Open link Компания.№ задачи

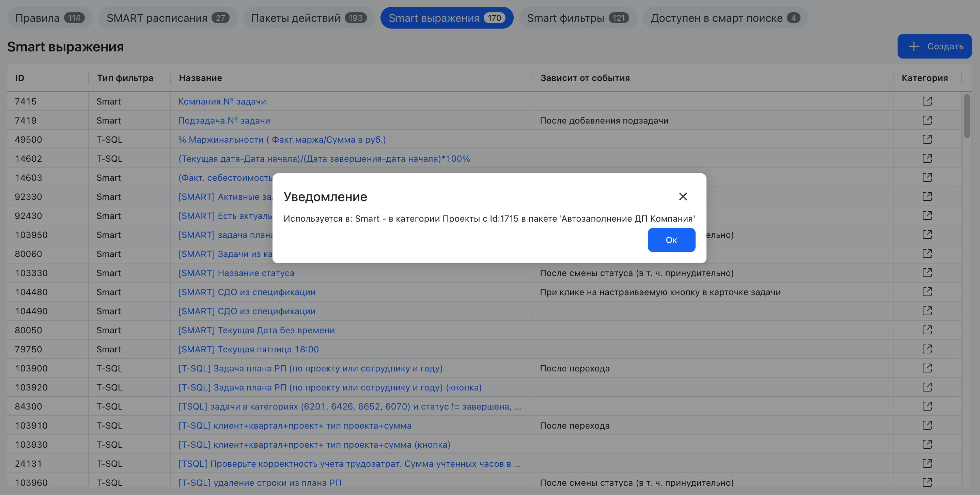222,101
